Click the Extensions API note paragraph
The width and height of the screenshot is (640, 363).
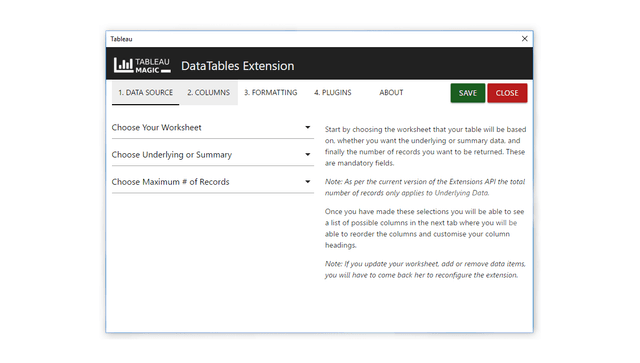click(x=425, y=187)
